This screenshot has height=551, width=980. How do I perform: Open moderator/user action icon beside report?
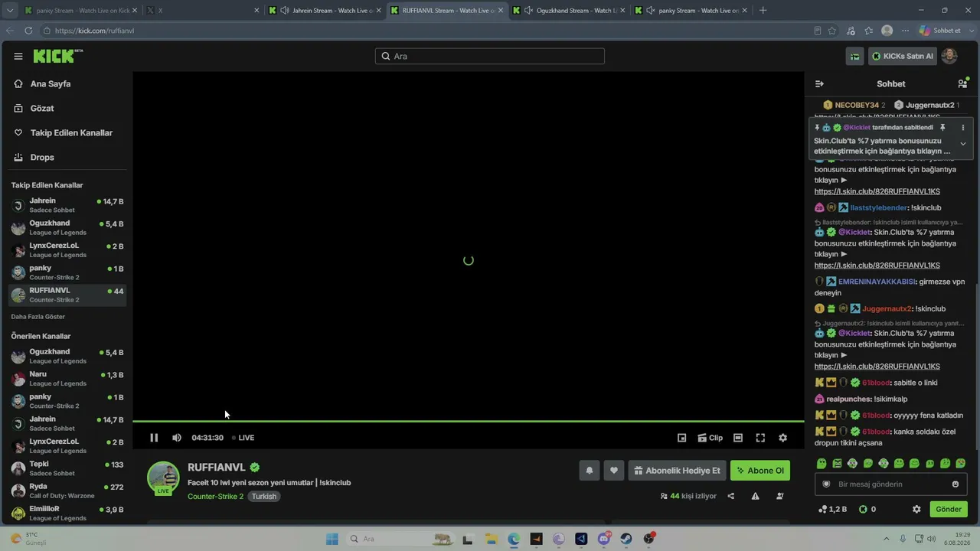point(779,496)
